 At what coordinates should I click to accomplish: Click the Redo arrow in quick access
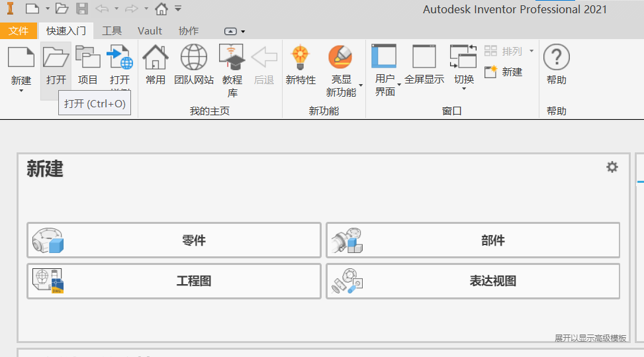pyautogui.click(x=132, y=8)
